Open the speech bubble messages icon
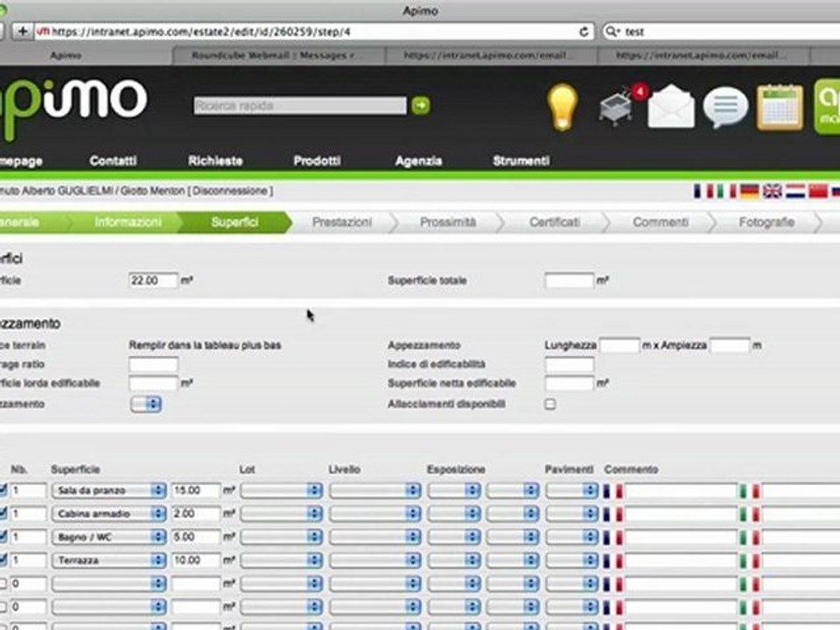Screen dimensions: 840x630 tap(724, 107)
